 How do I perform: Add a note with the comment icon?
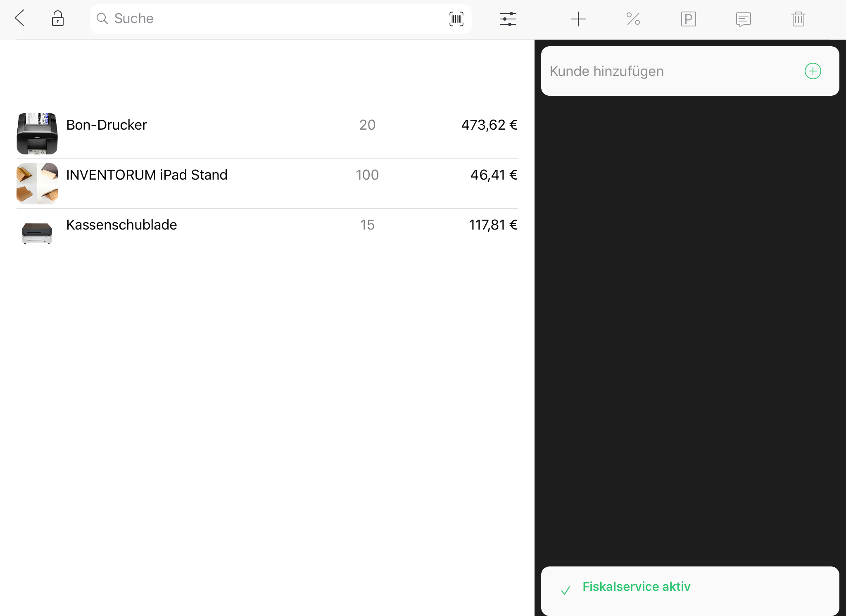743,19
